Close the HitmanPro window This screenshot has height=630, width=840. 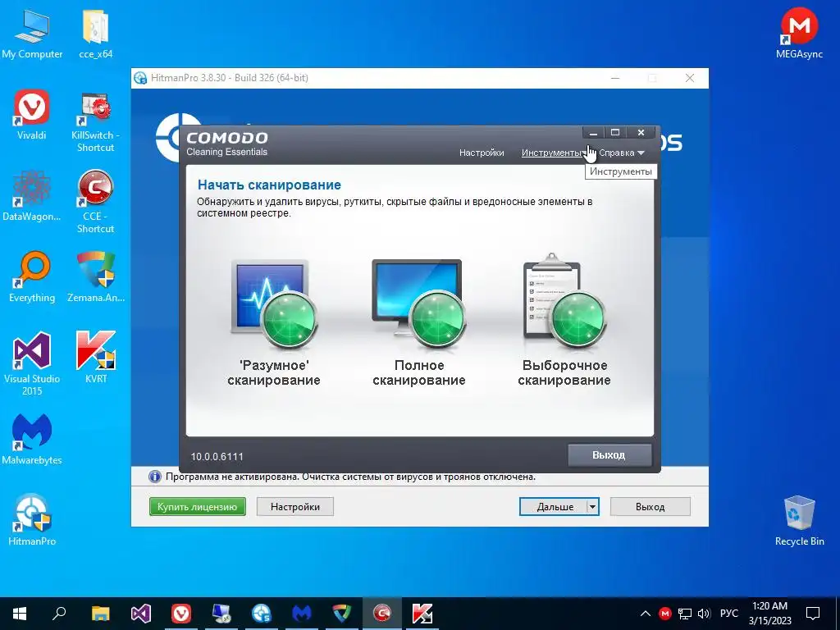pos(690,78)
